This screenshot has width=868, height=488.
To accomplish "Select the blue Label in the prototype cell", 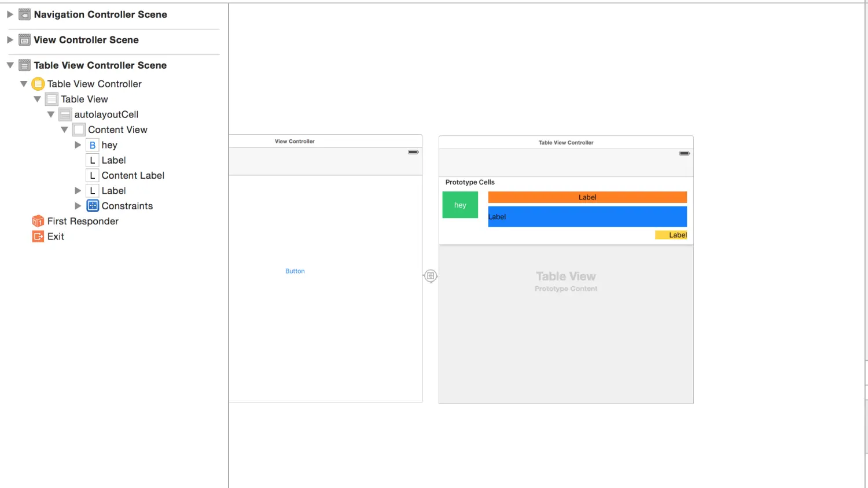I will (587, 217).
